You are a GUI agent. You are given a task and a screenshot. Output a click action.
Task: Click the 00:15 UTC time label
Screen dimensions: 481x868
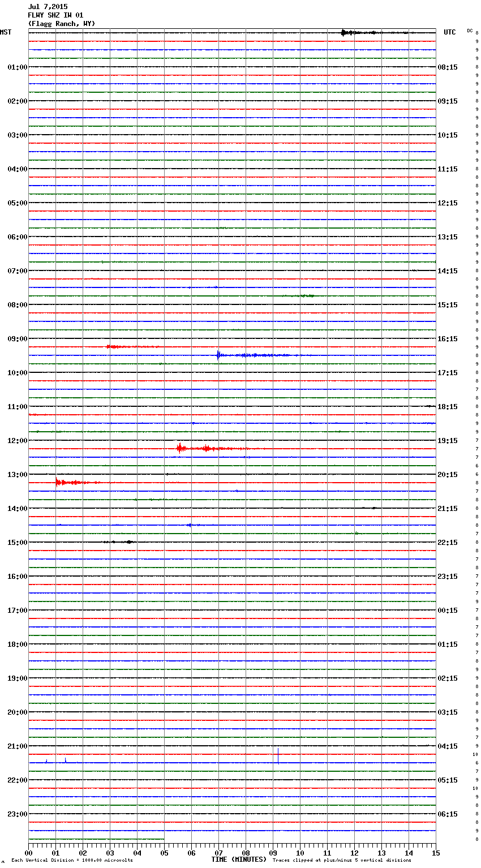pos(448,611)
